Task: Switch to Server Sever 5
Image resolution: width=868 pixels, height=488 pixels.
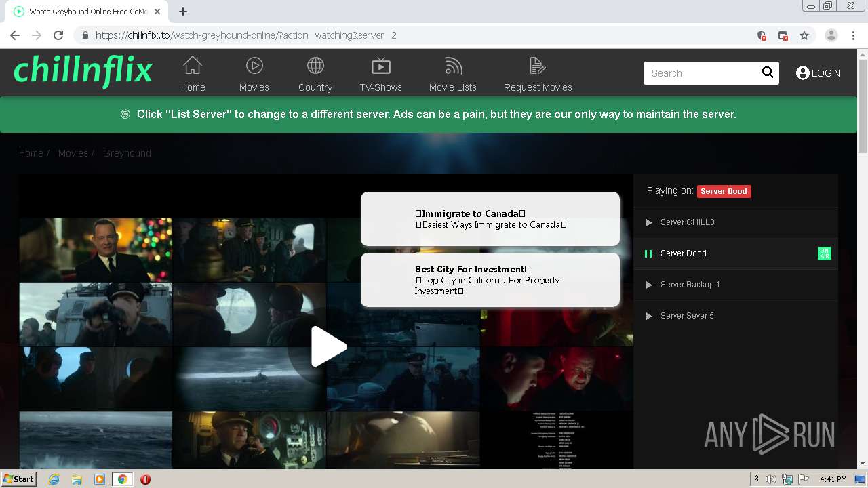Action: click(736, 316)
